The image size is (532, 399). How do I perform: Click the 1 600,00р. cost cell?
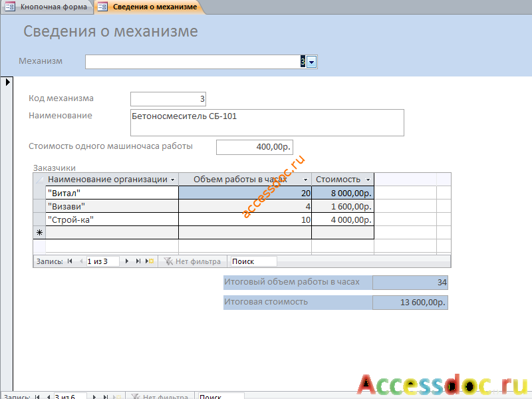click(x=342, y=206)
